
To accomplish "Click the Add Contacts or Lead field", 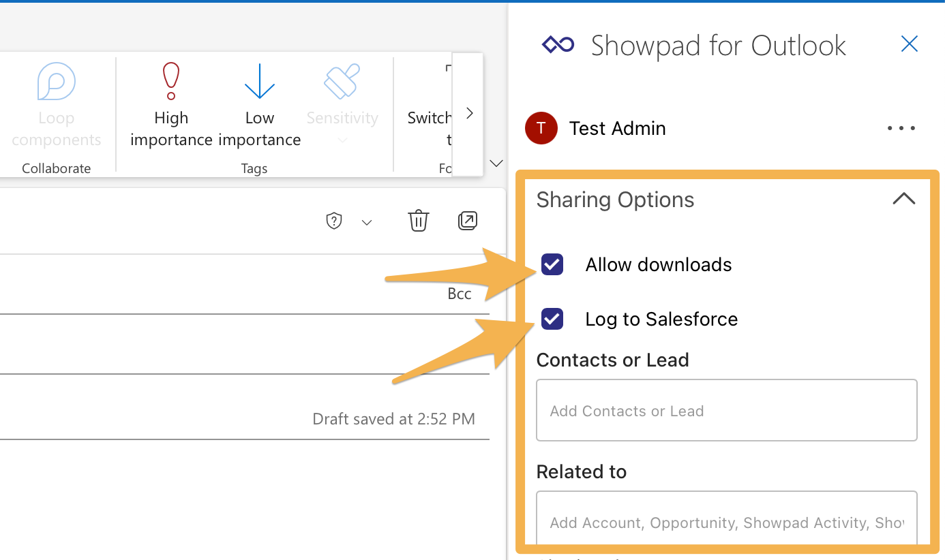I will pyautogui.click(x=727, y=410).
